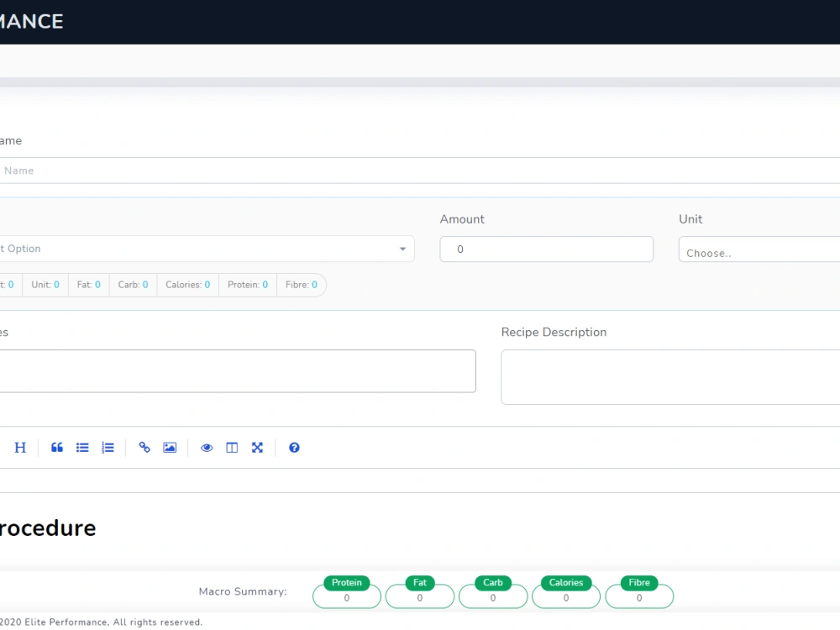This screenshot has width=840, height=630.
Task: Click the Name input field
Action: 420,171
